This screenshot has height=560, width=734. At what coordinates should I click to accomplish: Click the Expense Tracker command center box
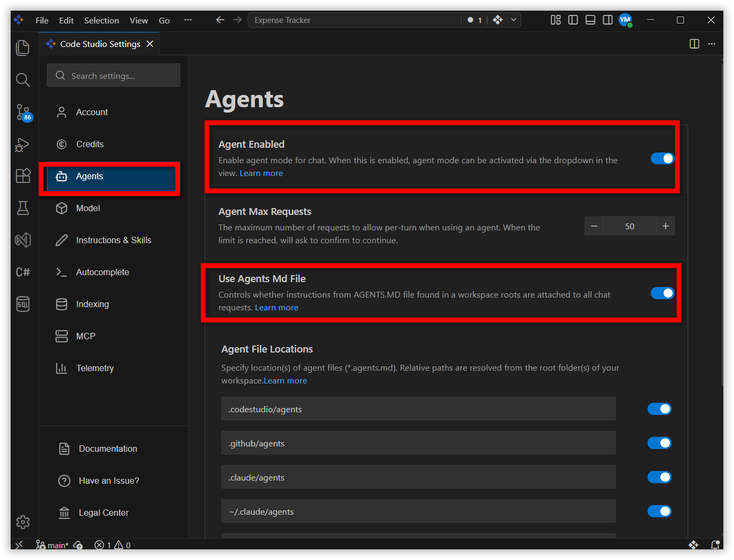tap(355, 20)
